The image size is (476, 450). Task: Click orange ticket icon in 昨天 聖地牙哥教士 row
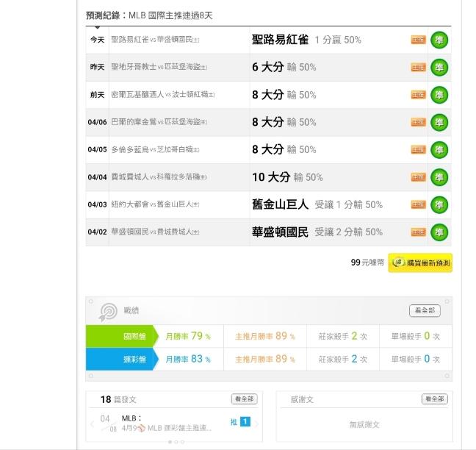coord(418,68)
